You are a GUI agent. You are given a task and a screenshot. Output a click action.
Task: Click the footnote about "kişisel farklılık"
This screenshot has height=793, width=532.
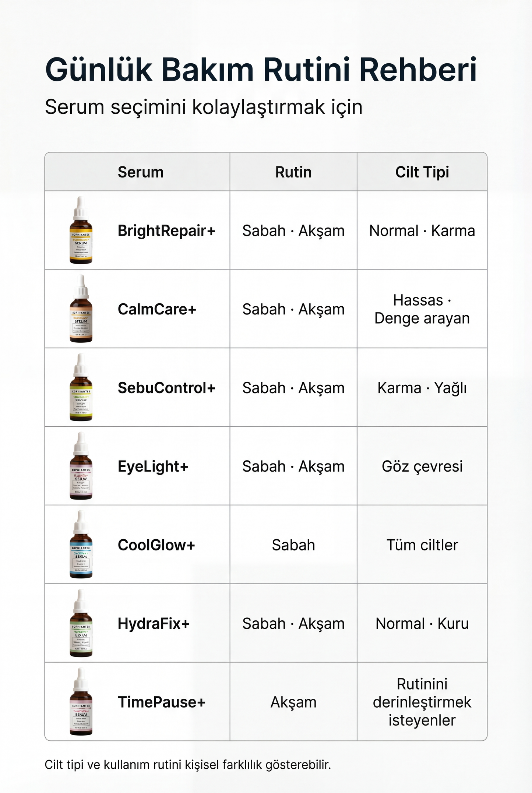188,765
